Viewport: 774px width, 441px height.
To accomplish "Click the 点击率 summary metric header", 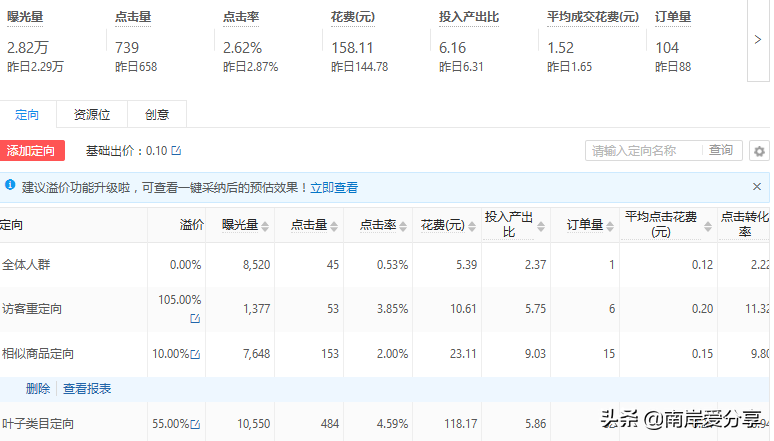I will (241, 17).
